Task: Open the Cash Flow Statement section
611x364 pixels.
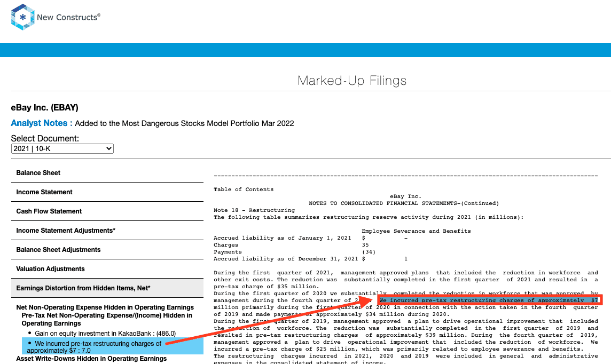Action: click(x=107, y=211)
